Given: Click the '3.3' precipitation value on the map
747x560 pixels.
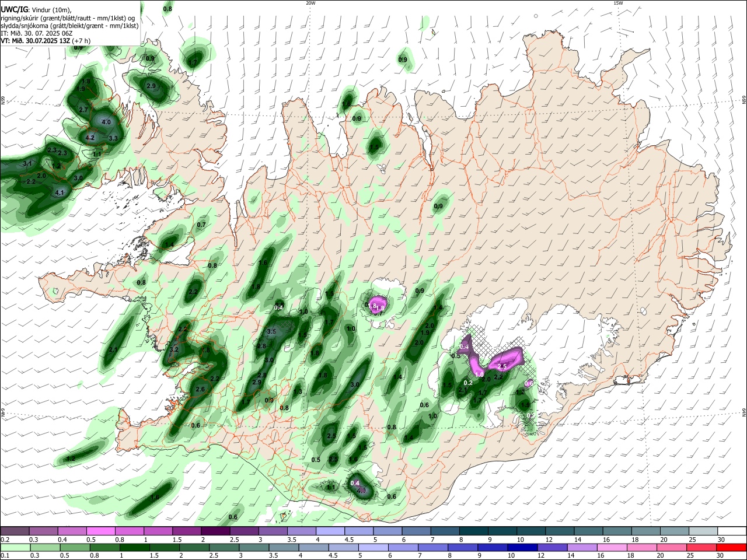Looking at the screenshot, I should coord(113,138).
